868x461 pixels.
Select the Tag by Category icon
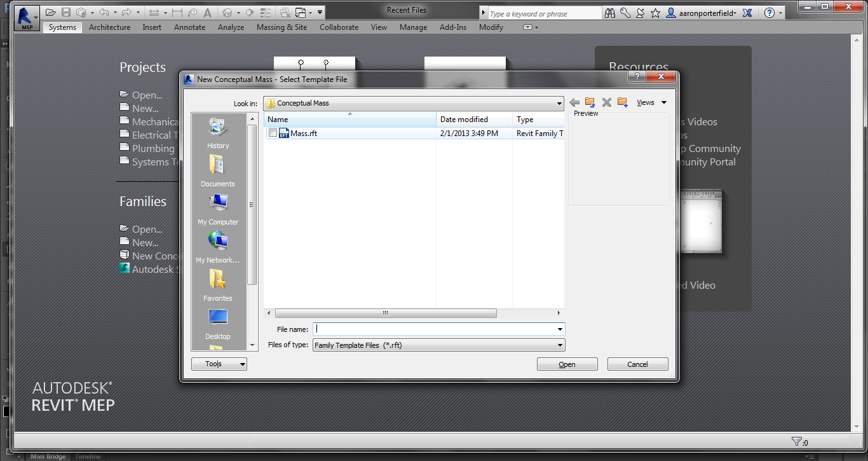(192, 13)
